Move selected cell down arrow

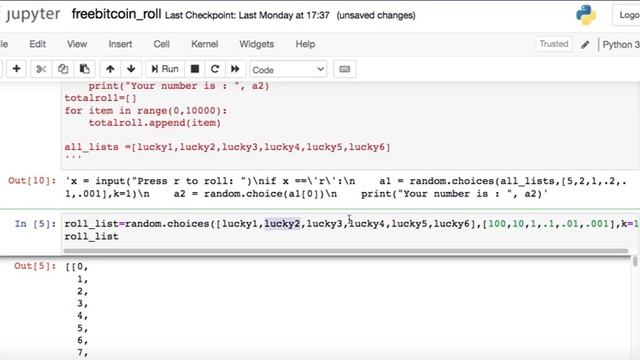click(x=131, y=69)
